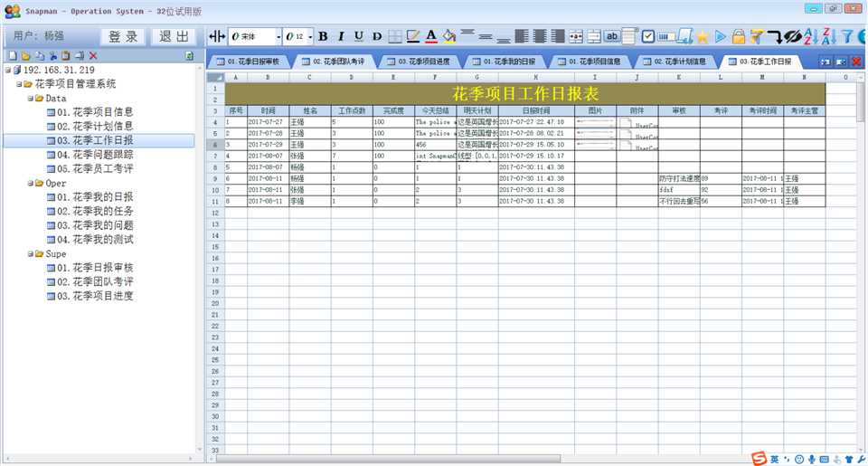Image resolution: width=868 pixels, height=466 pixels.
Task: Click the open folder icon in left panel
Action: click(25, 56)
